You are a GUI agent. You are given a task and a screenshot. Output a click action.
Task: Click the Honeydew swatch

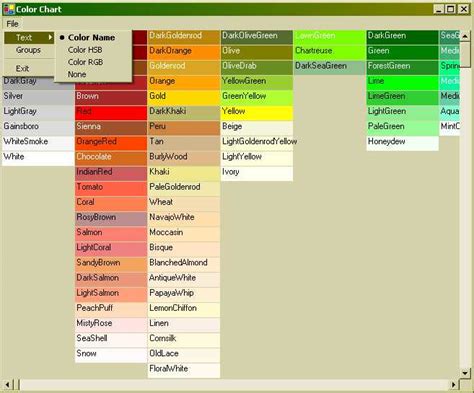402,142
